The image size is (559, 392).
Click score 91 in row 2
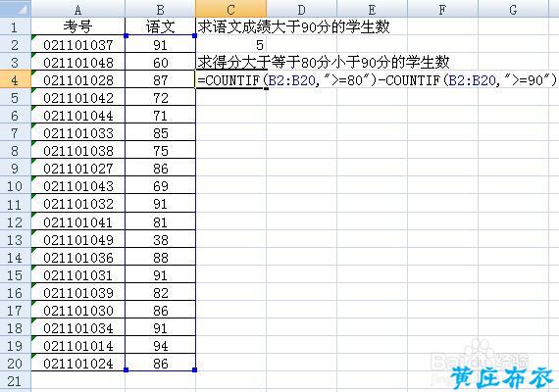160,44
